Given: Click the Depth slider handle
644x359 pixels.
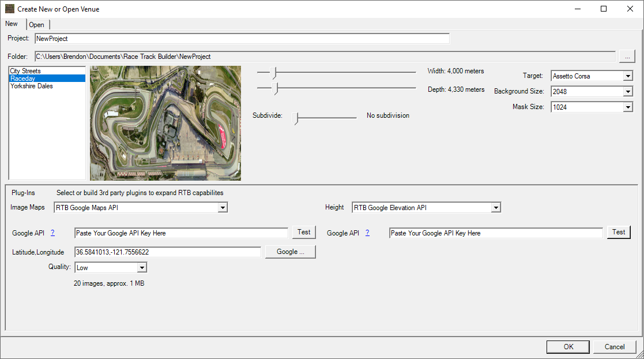Looking at the screenshot, I should click(x=276, y=88).
